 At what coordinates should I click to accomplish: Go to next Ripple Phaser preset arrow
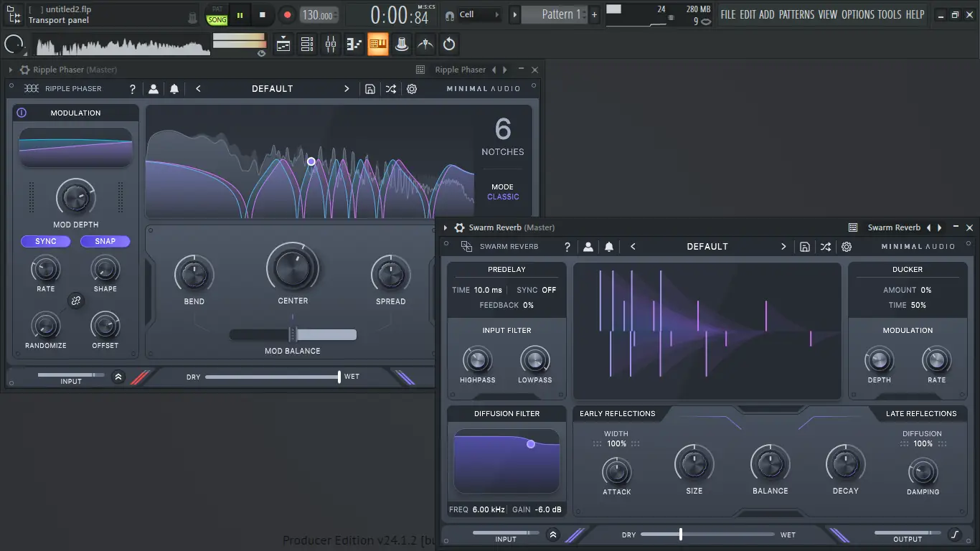tap(347, 89)
